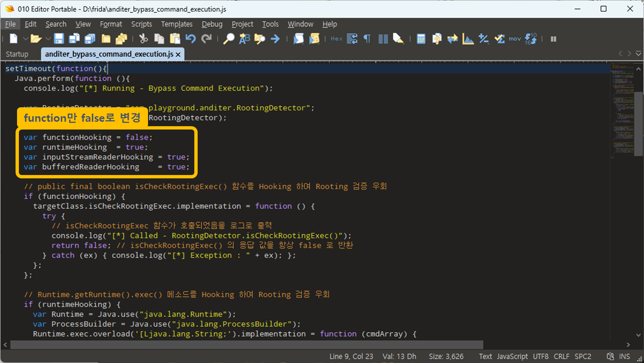This screenshot has height=363, width=644.
Task: Click the Compare Files icon
Action: tap(437, 38)
